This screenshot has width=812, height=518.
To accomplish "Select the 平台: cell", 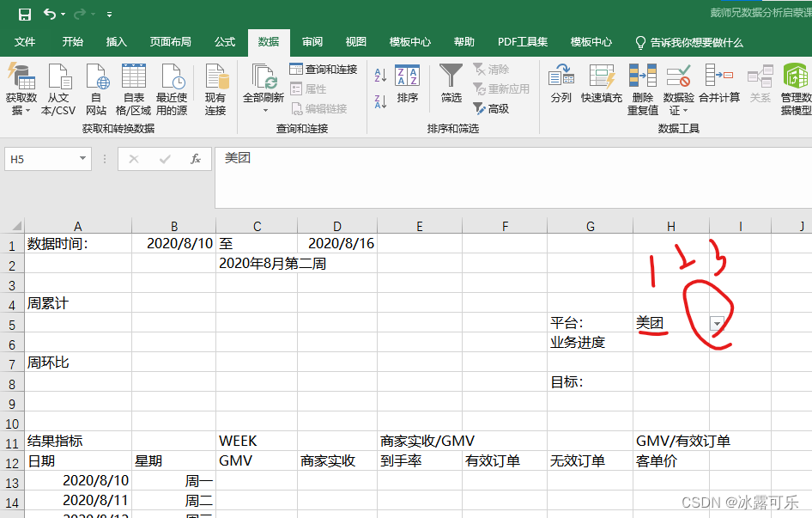I will point(590,322).
